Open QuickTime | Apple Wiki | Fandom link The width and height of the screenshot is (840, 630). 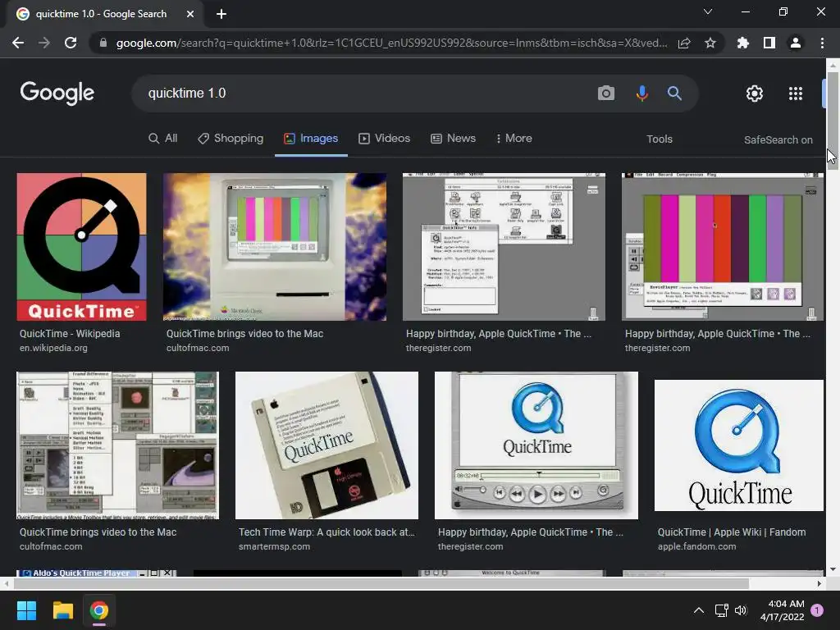[x=732, y=532]
